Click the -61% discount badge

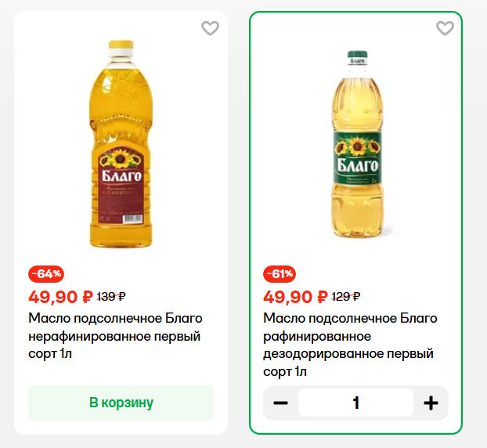click(x=280, y=274)
